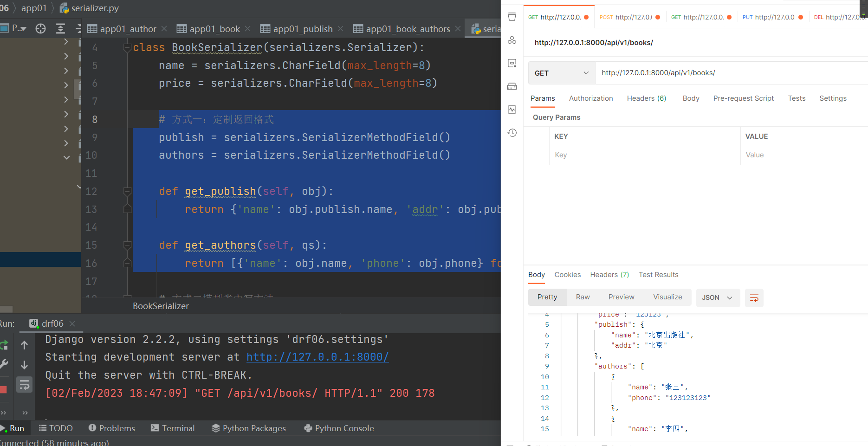Select Visualize response view
Viewport: 868px width, 446px height.
point(667,297)
